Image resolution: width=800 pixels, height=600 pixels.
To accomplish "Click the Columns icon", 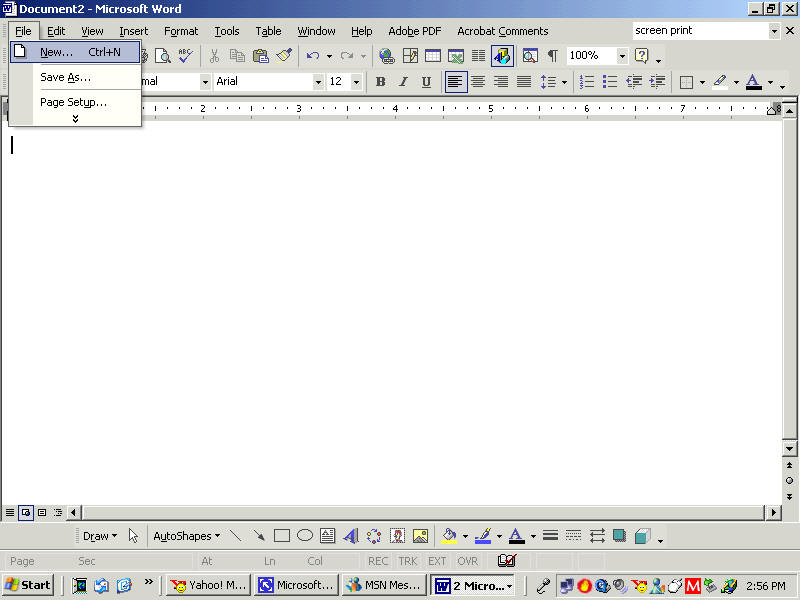I will tap(479, 56).
